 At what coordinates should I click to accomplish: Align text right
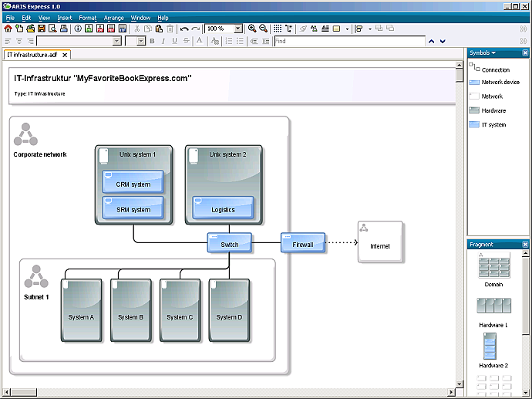coord(30,41)
